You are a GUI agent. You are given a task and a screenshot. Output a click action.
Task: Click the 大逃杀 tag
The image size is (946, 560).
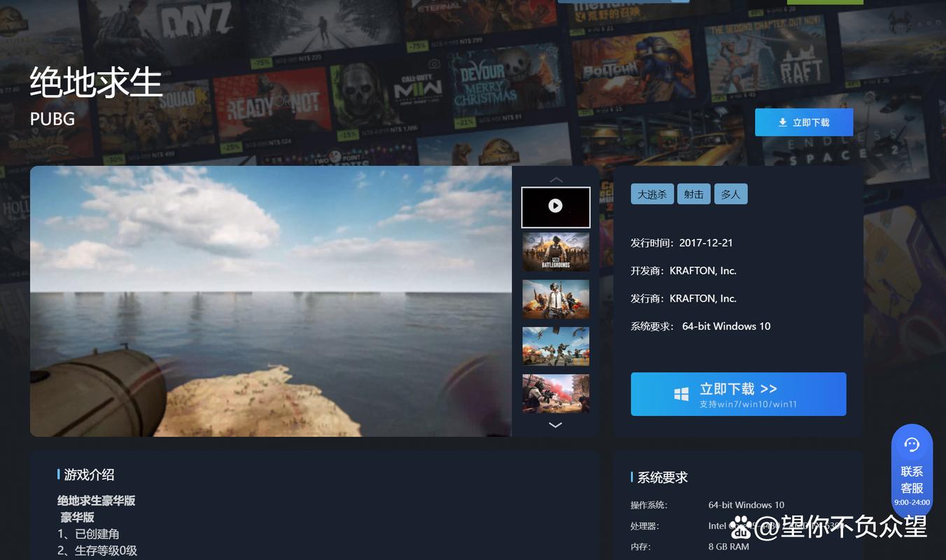click(x=652, y=195)
